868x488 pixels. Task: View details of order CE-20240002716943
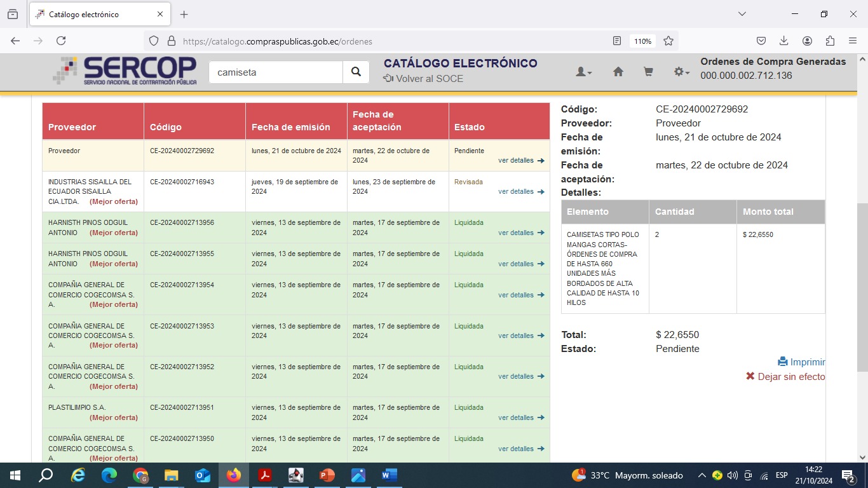pyautogui.click(x=520, y=192)
